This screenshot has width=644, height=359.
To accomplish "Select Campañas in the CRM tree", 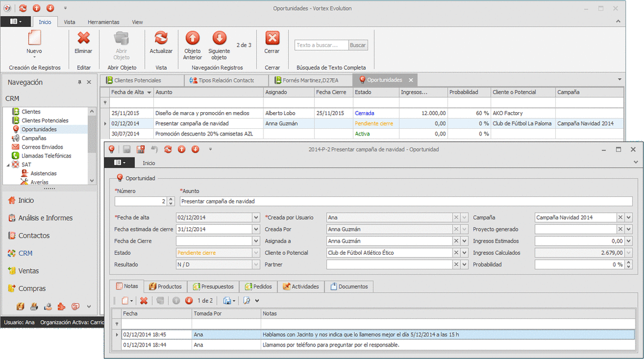I will pos(34,138).
